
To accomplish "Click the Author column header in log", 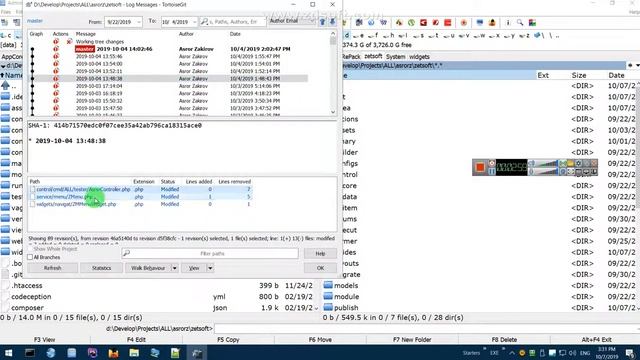I will click(186, 34).
